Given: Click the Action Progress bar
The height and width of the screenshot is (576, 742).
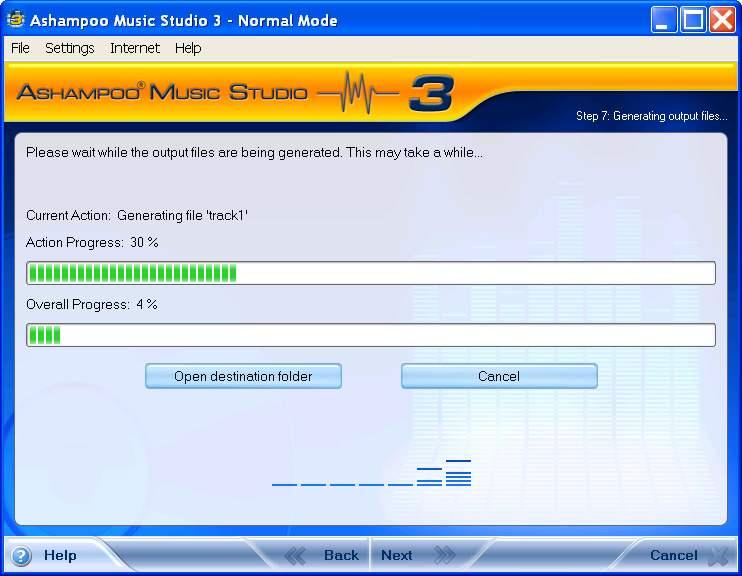Looking at the screenshot, I should coord(370,273).
